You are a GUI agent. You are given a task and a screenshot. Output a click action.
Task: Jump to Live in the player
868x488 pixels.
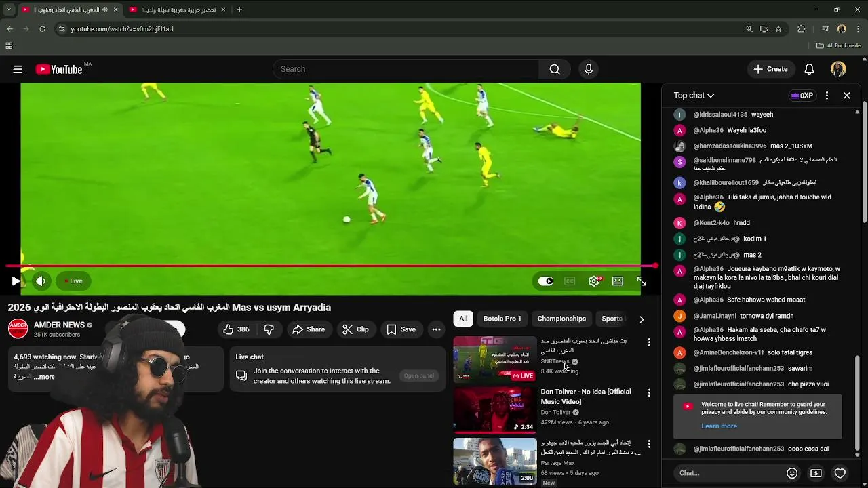73,281
